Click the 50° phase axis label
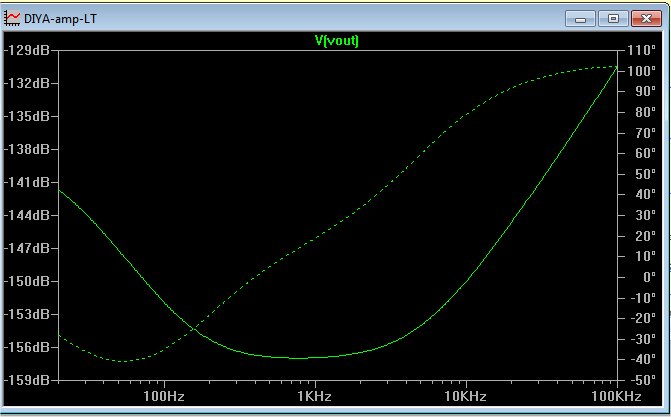Viewport: 671px width, 417px height. click(x=645, y=174)
